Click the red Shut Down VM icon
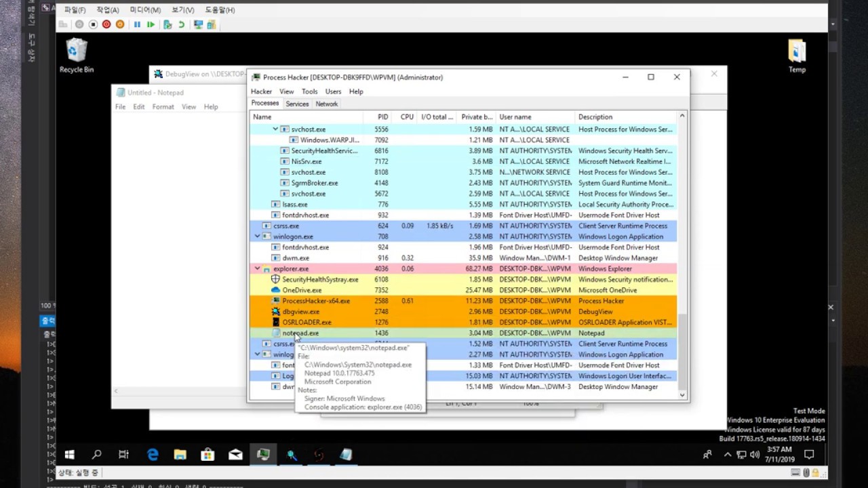 (x=106, y=24)
